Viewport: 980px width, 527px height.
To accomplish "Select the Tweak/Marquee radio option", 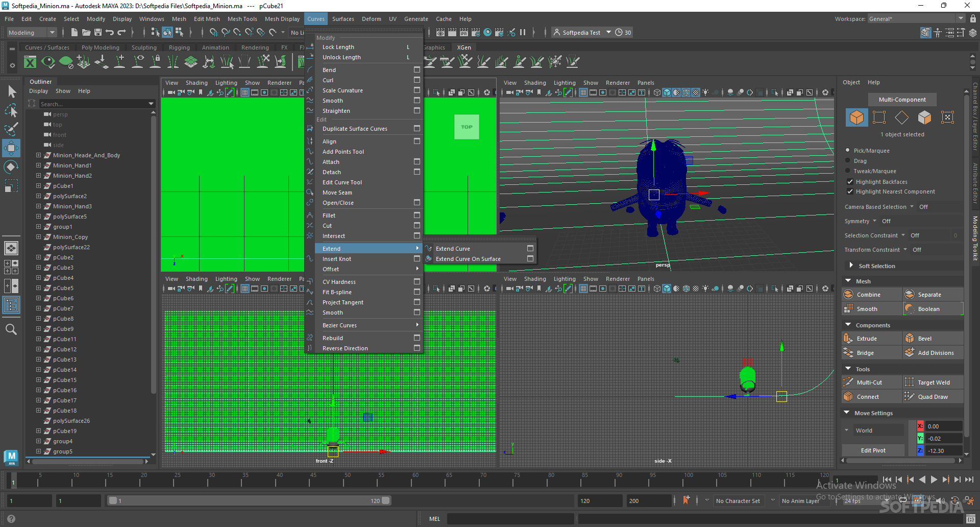I will click(848, 171).
